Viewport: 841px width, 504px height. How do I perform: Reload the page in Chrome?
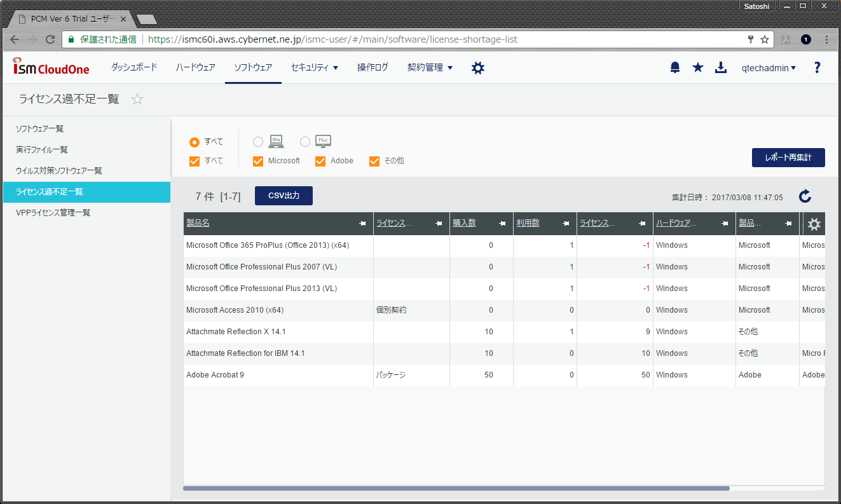[50, 39]
